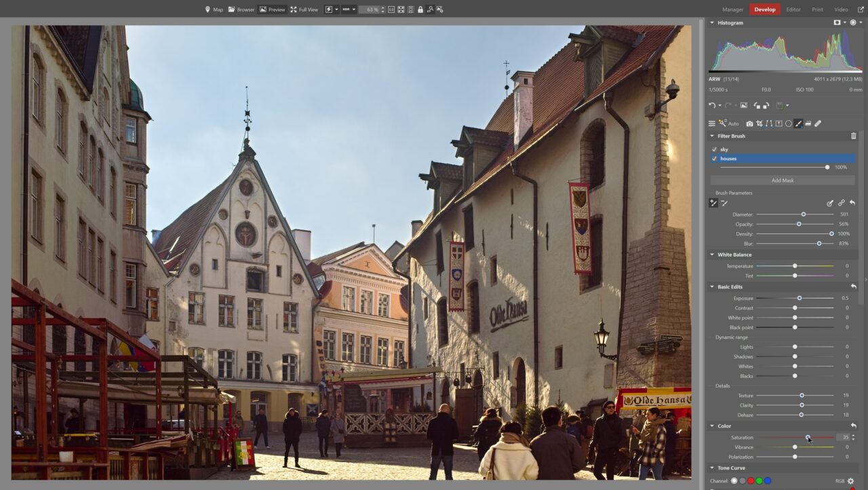Click the magnifier compare icon in top toolbar
868x490 pixels.
pos(430,10)
